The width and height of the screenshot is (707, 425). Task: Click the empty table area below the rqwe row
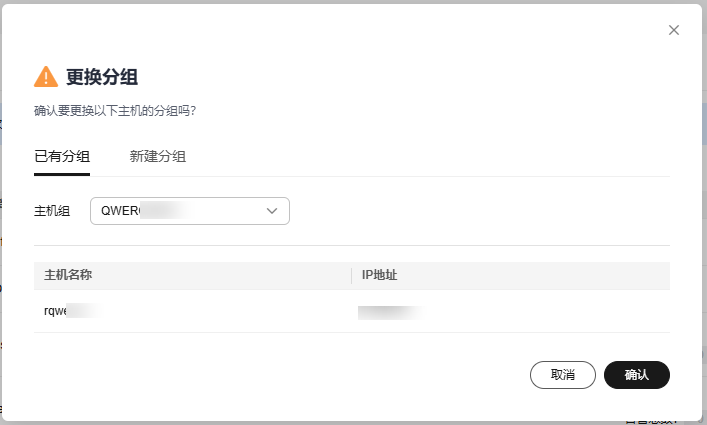352,345
